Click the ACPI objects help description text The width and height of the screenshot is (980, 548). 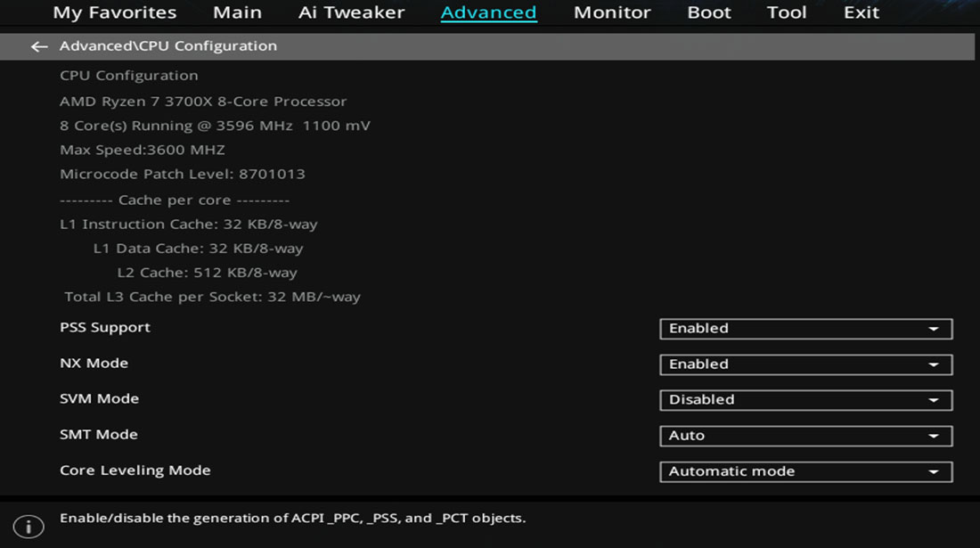[292, 518]
